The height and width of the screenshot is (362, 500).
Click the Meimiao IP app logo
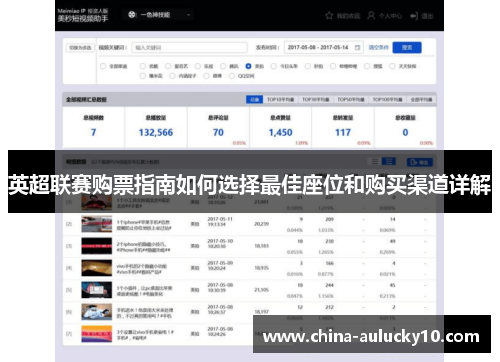coord(83,15)
